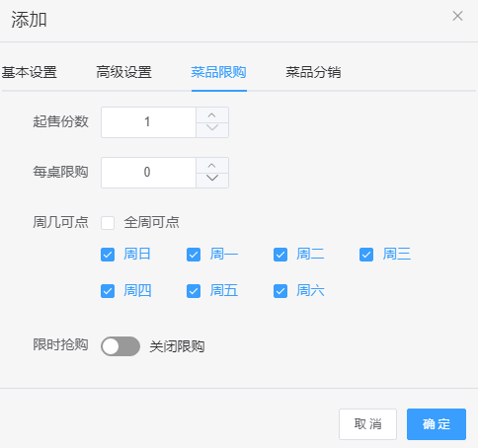Close the 添加 dialog with X icon

(457, 16)
